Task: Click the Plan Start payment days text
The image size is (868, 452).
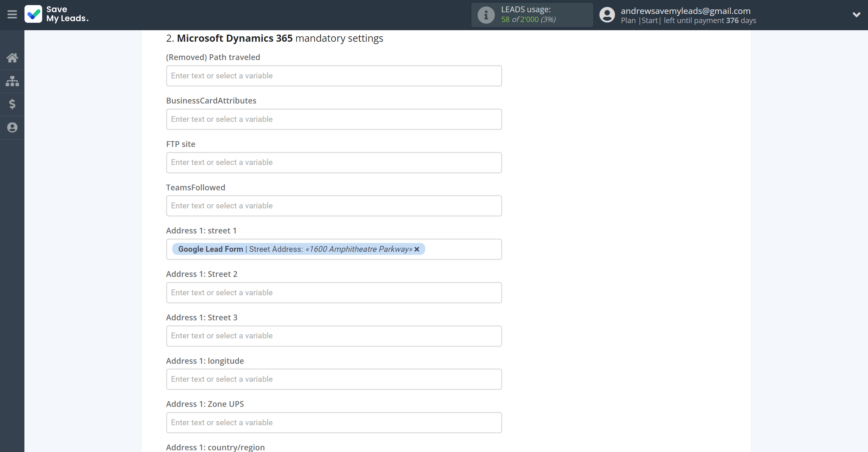Action: 688,20
